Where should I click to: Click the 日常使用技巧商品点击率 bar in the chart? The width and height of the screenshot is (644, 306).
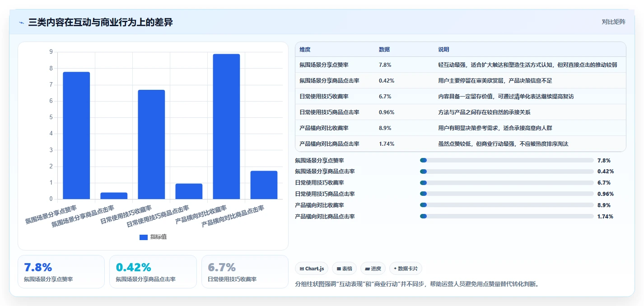tap(189, 191)
